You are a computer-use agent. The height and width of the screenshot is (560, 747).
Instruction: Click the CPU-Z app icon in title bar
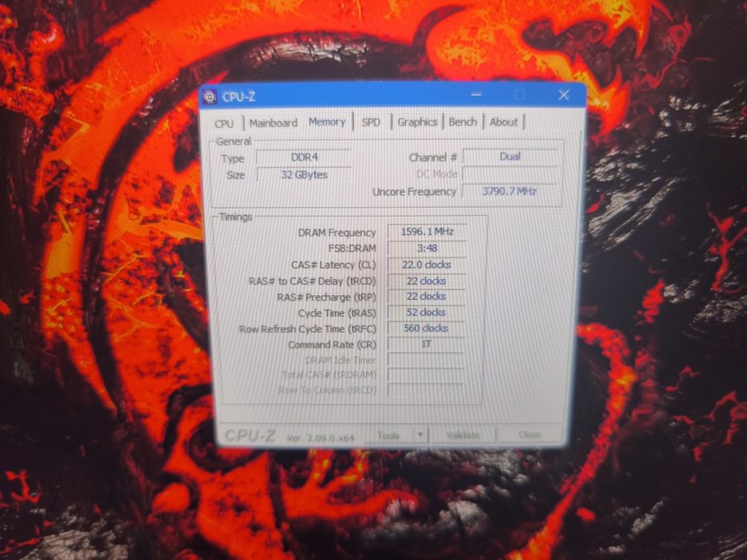click(x=210, y=96)
